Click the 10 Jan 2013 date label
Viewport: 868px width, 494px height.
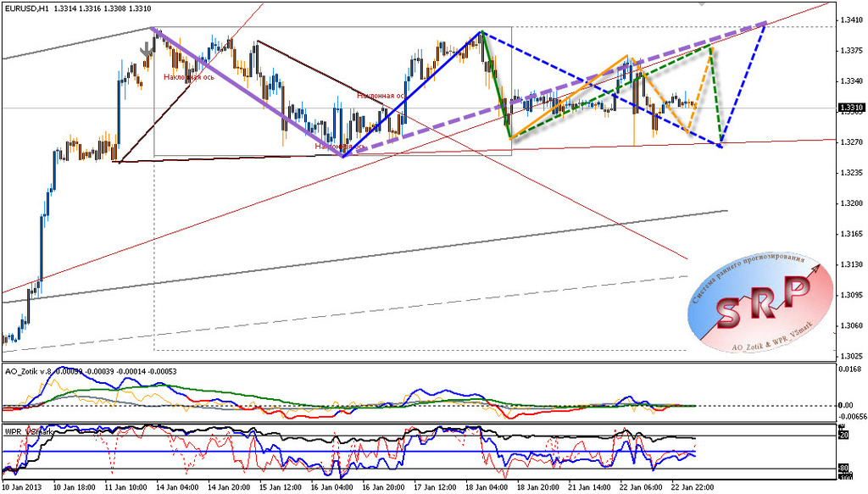point(23,487)
